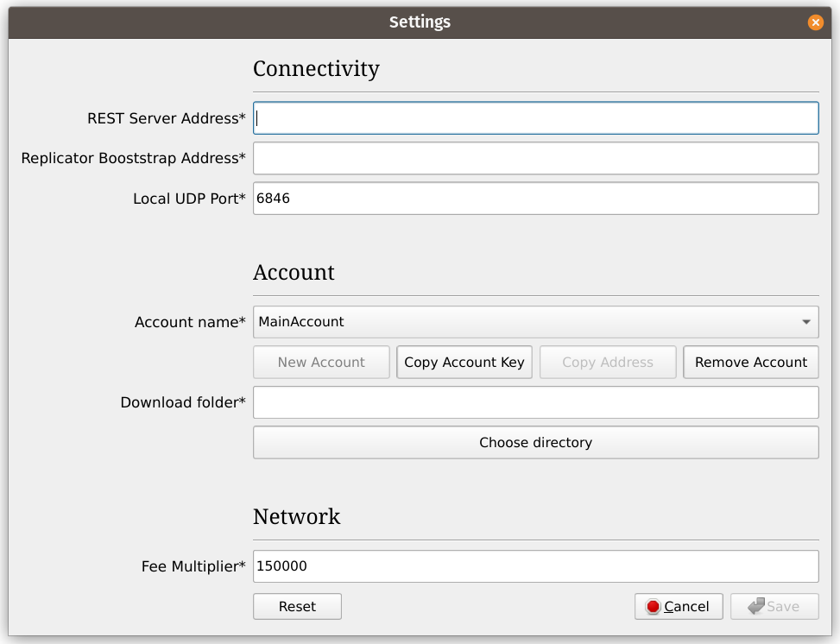Image resolution: width=840 pixels, height=644 pixels.
Task: Click the Copy Address button
Action: coord(608,363)
